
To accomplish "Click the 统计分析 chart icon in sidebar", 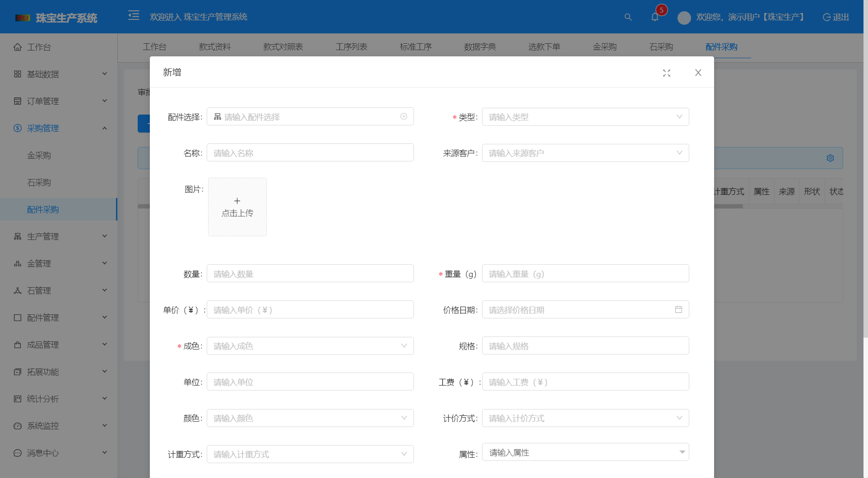I will pos(18,399).
